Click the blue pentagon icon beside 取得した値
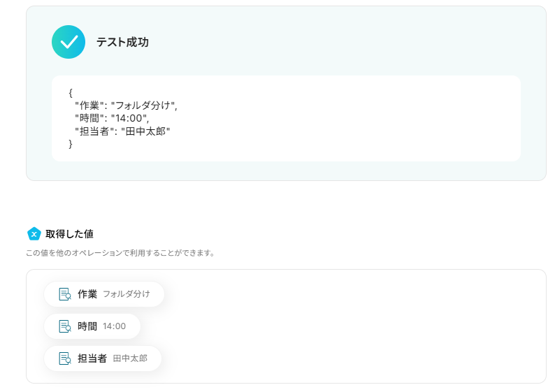The width and height of the screenshot is (555, 392). point(34,234)
